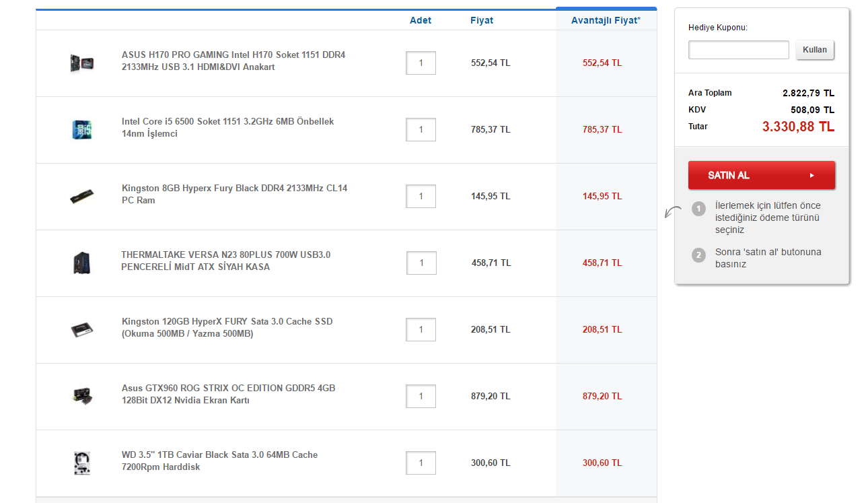Click the Kingston SSD product thumbnail
This screenshot has width=868, height=503.
point(81,329)
